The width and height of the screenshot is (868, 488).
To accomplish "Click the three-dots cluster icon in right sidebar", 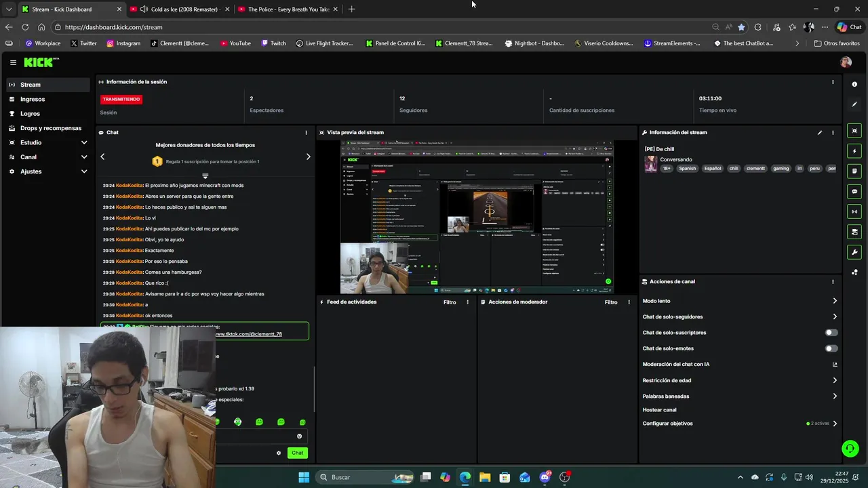I will pos(854,272).
